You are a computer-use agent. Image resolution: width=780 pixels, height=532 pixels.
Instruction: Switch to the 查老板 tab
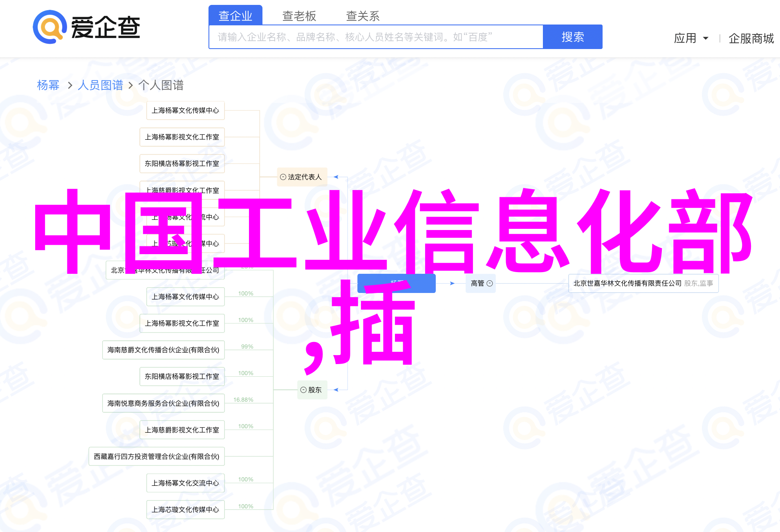299,16
